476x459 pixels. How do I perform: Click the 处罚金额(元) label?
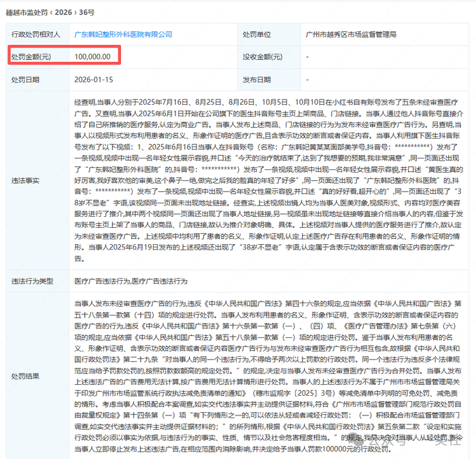(31, 56)
